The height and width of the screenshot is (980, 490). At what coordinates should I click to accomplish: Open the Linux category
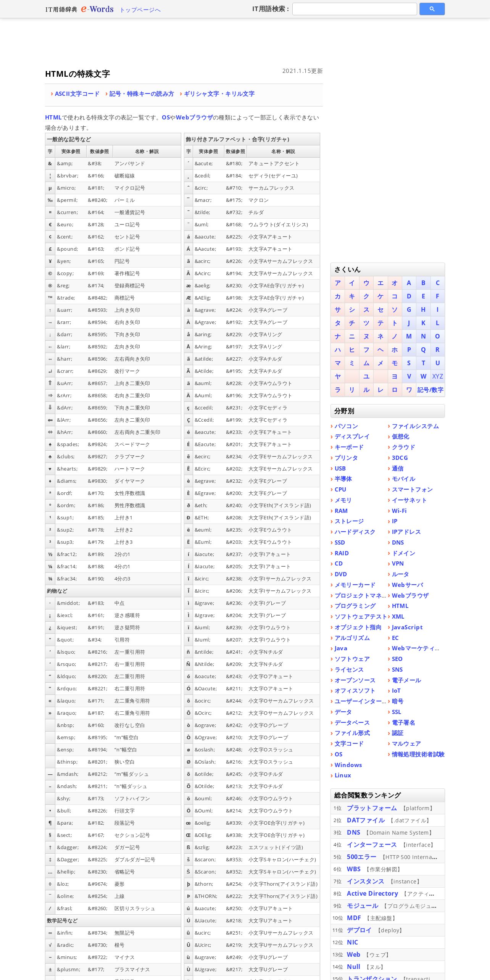[343, 775]
